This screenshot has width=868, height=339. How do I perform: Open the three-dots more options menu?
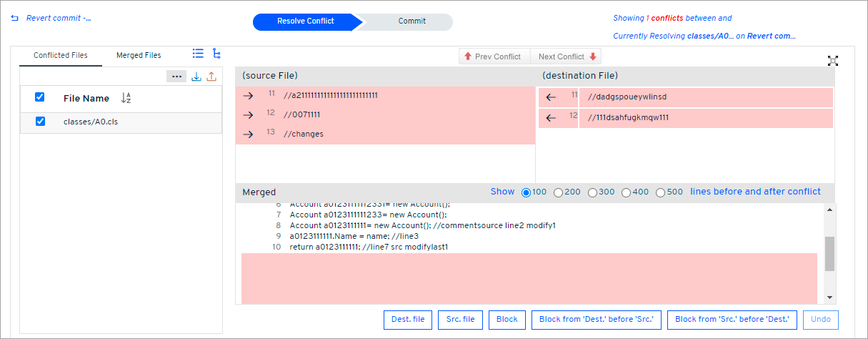(x=176, y=77)
